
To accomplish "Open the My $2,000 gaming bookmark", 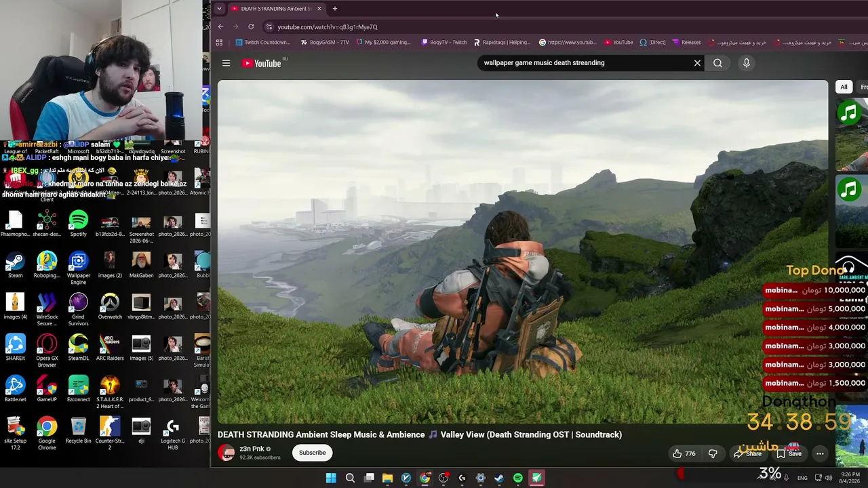I will [383, 42].
